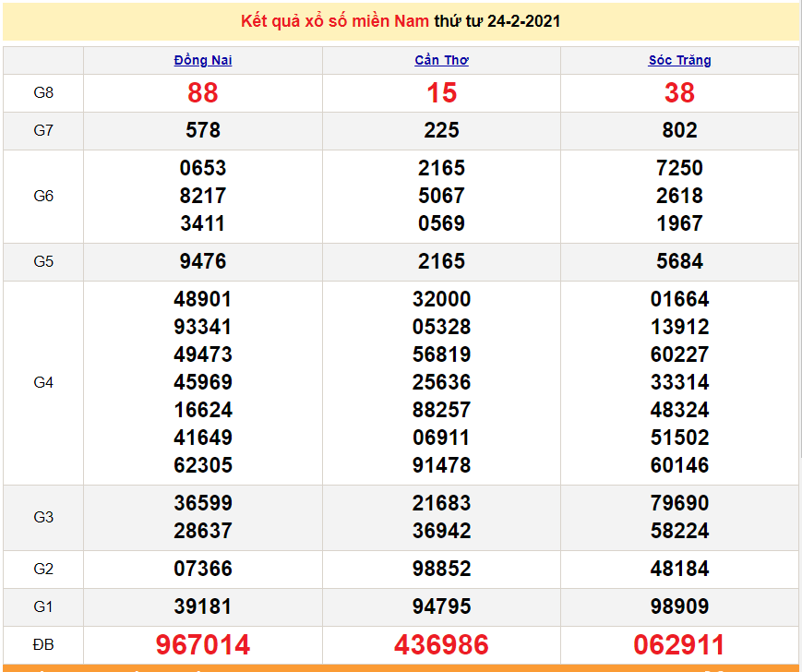Select Cần Thơ special prize 436986
Viewport: 802px width, 672px height.
[441, 644]
